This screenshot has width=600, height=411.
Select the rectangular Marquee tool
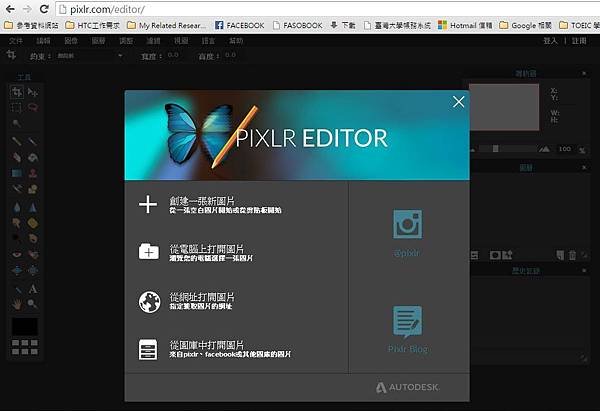point(16,108)
